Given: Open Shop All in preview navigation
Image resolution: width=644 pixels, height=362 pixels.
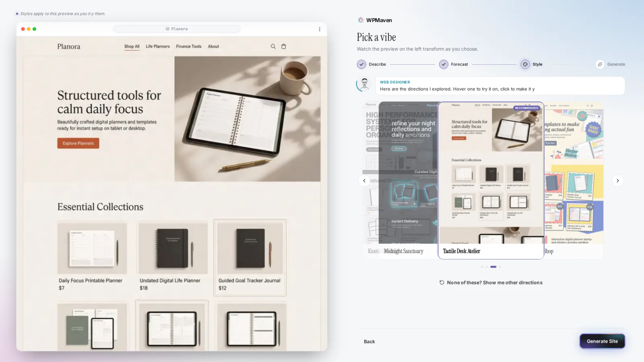Looking at the screenshot, I should click(132, 47).
